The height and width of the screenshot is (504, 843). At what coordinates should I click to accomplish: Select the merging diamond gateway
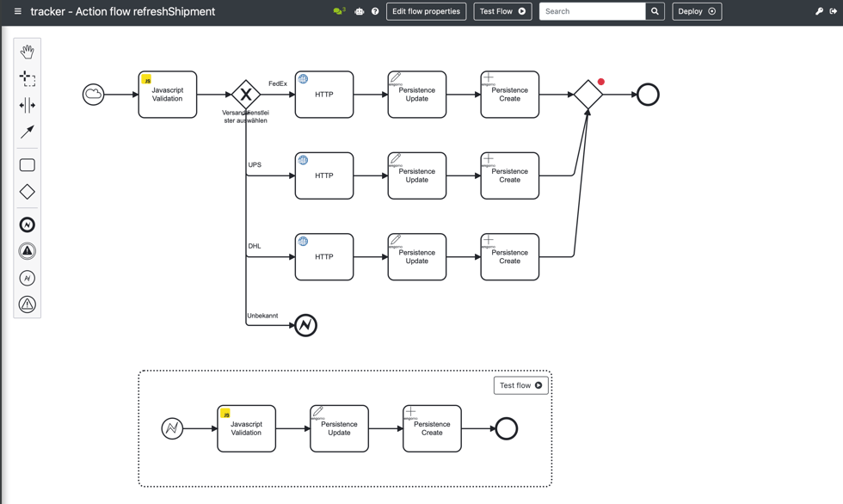click(x=588, y=95)
